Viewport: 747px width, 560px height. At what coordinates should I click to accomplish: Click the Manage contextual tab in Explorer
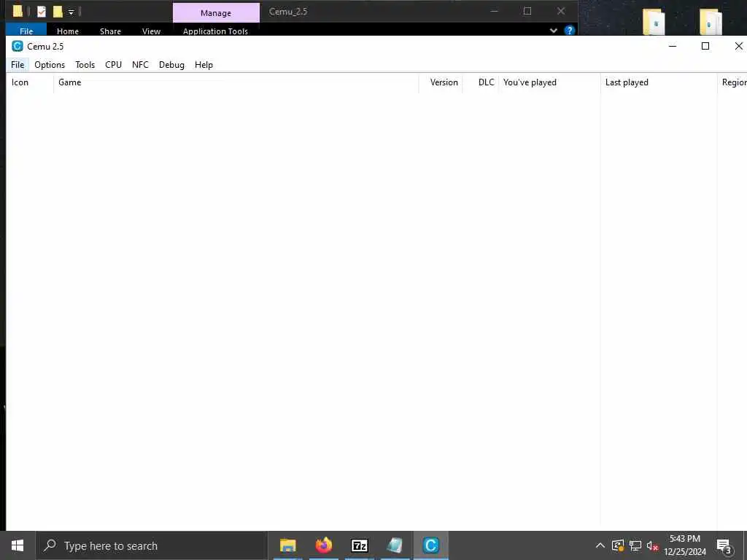[x=216, y=13]
